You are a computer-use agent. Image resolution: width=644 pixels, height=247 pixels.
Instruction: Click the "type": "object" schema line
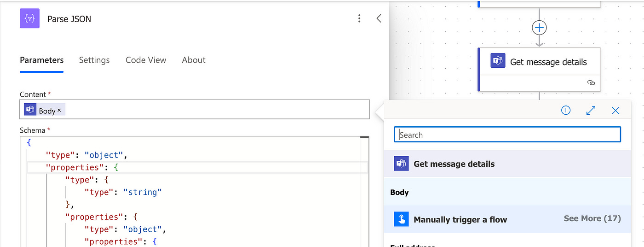point(86,155)
